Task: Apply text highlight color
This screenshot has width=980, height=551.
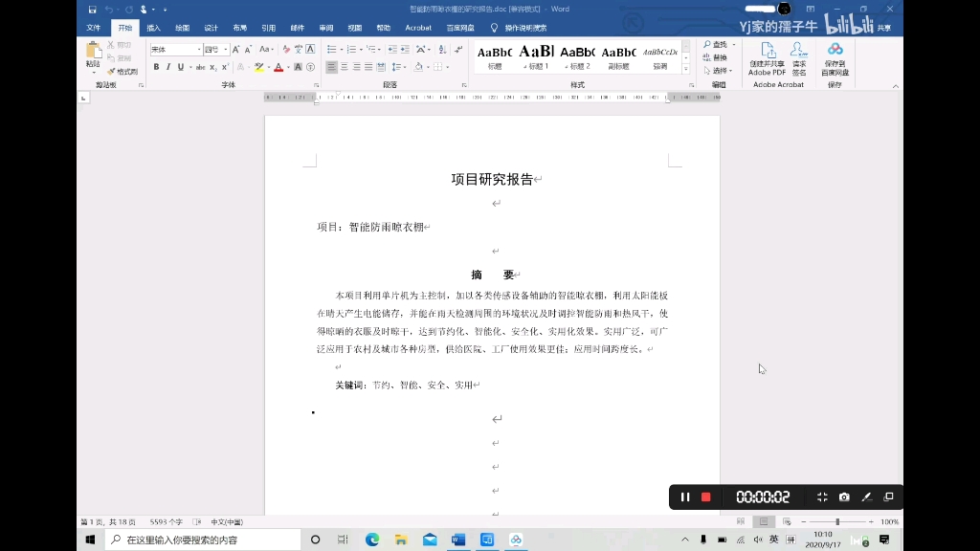Action: click(258, 68)
